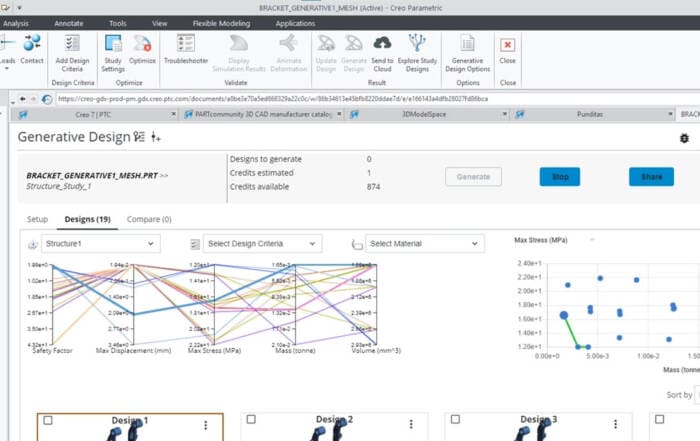The image size is (700, 441).
Task: Launch the Optimize command
Action: (142, 49)
